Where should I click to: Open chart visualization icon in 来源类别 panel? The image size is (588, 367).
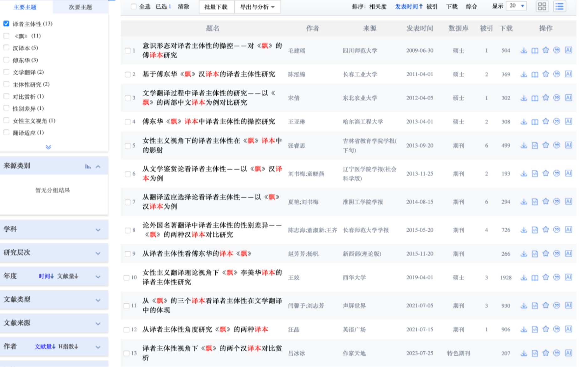coord(88,166)
